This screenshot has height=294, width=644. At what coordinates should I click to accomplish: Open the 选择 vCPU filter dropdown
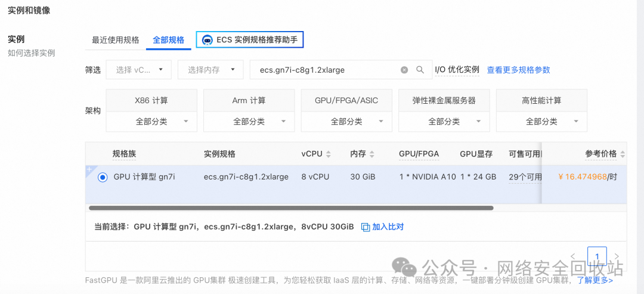138,70
